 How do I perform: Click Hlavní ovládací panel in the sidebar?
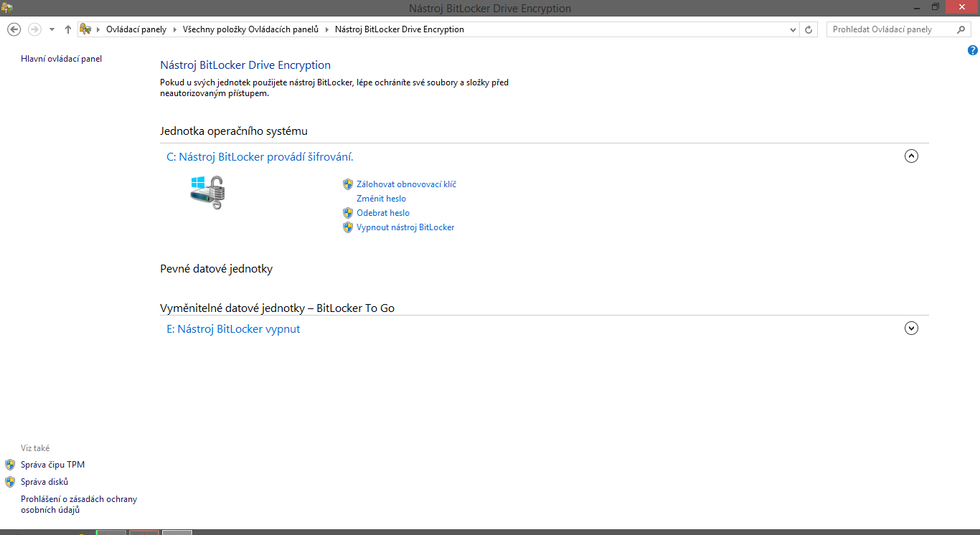click(61, 58)
